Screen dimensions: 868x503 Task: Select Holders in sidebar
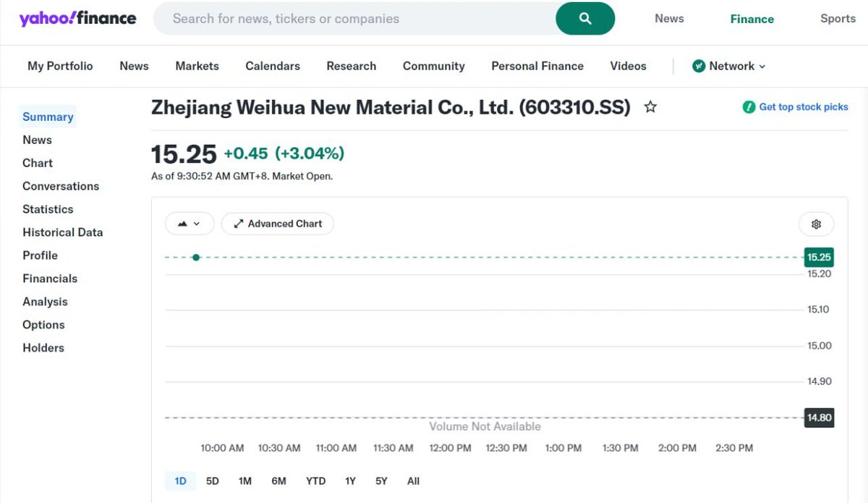tap(43, 348)
